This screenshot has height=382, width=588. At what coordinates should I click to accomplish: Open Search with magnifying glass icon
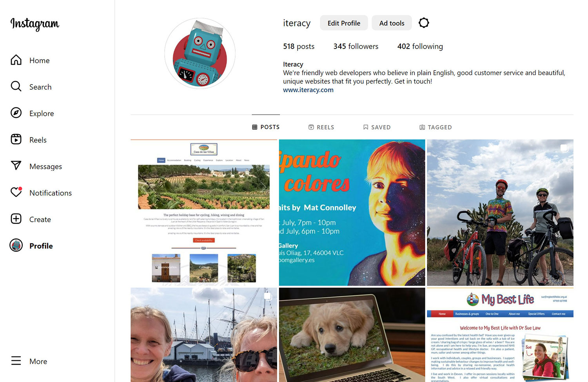click(x=16, y=86)
